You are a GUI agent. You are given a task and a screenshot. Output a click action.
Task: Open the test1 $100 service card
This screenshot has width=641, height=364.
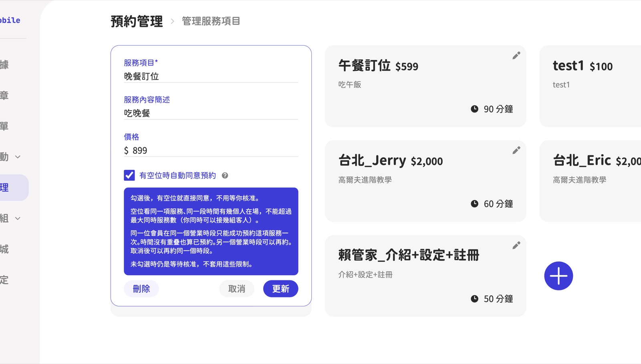click(x=590, y=86)
